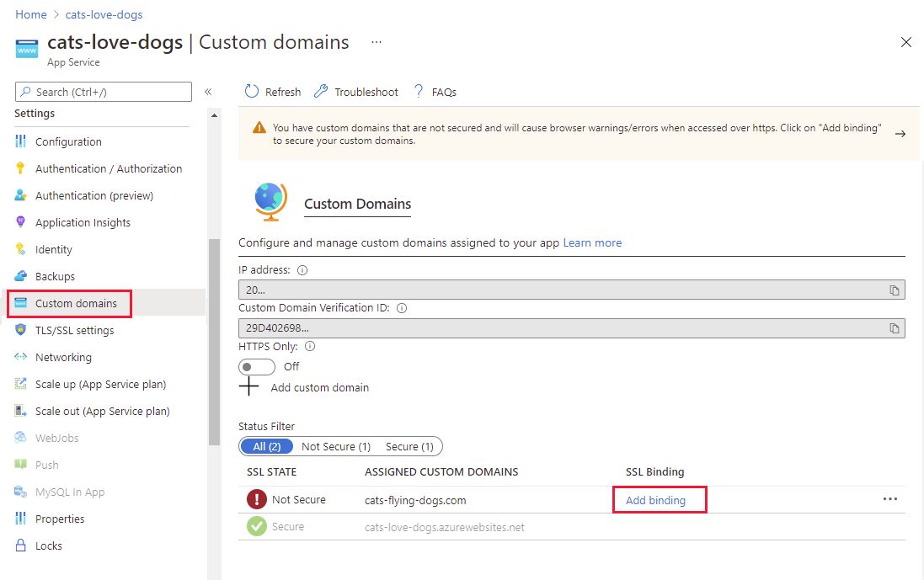Click Scale up (App Service plan) icon

20,384
